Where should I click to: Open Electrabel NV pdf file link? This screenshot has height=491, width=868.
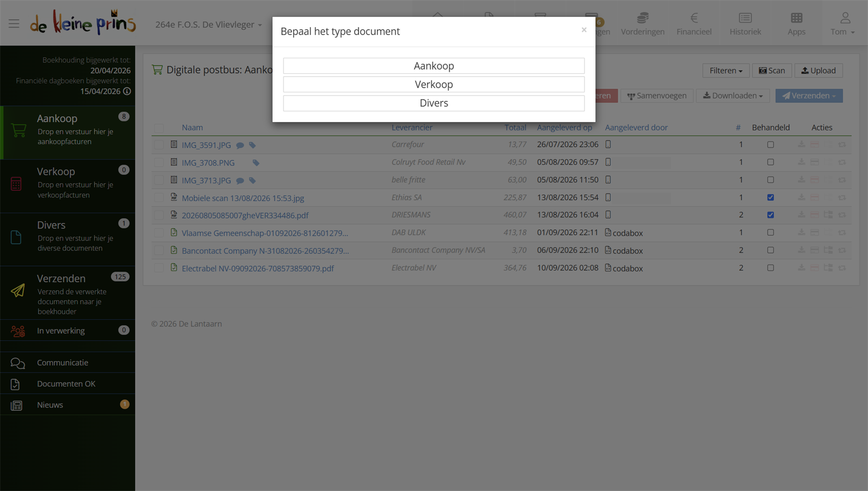257,268
